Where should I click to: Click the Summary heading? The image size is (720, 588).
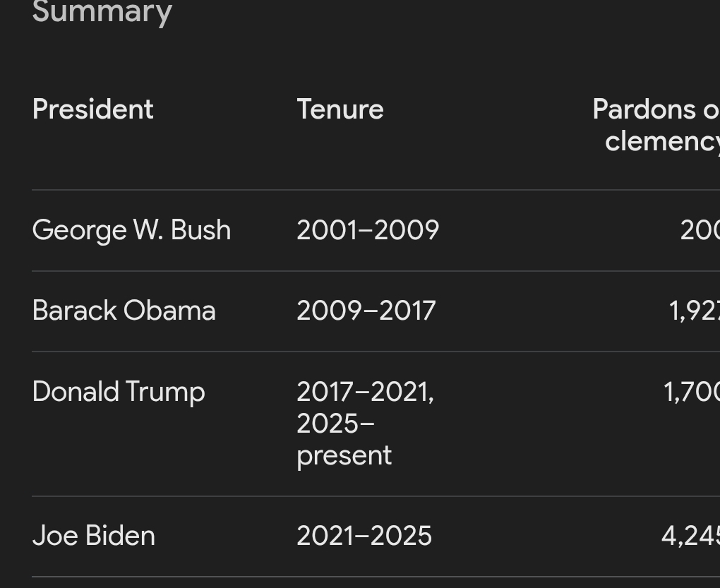[x=102, y=12]
